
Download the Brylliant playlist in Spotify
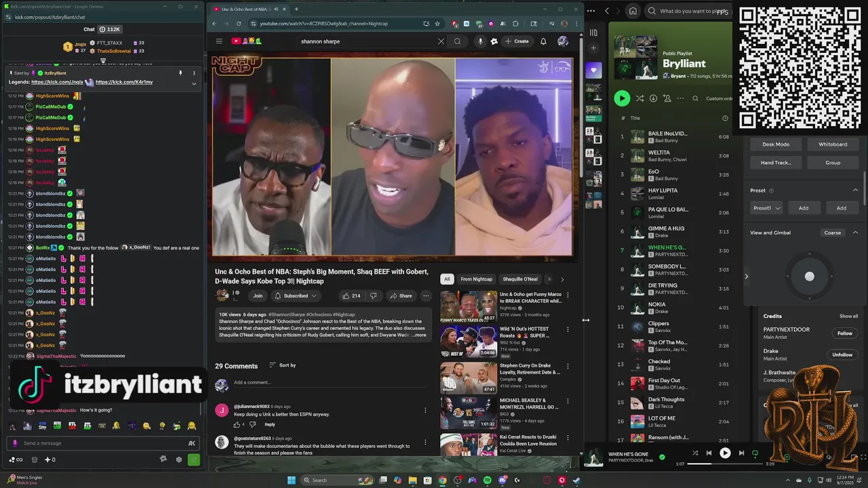coord(653,98)
